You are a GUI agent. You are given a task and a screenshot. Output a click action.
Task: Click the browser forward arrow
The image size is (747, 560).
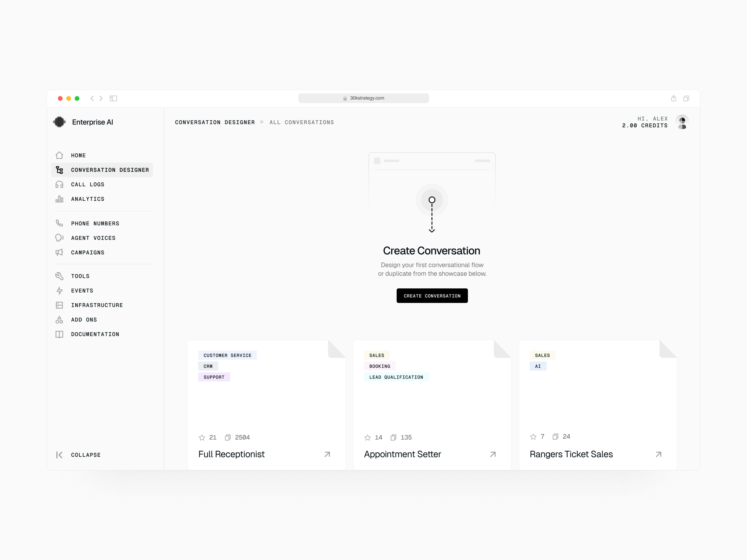tap(101, 98)
